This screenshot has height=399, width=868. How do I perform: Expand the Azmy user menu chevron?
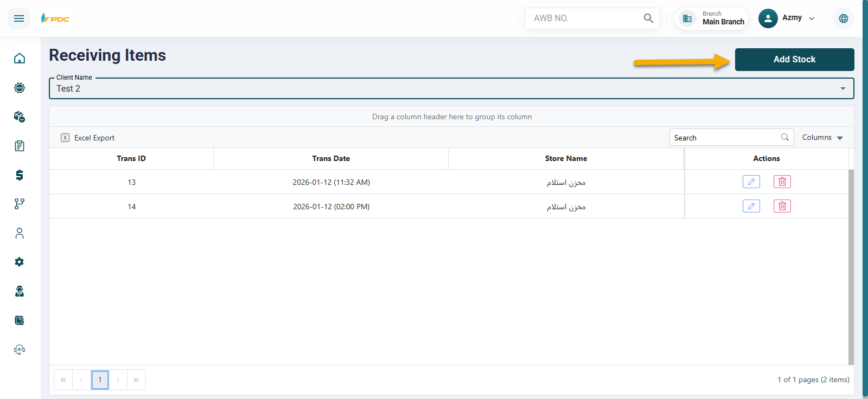[x=812, y=18]
